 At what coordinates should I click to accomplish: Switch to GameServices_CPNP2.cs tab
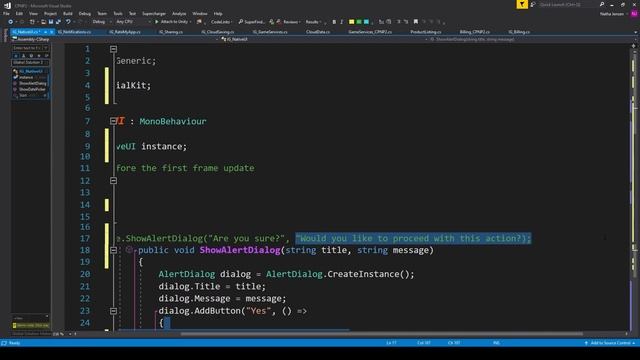point(370,31)
